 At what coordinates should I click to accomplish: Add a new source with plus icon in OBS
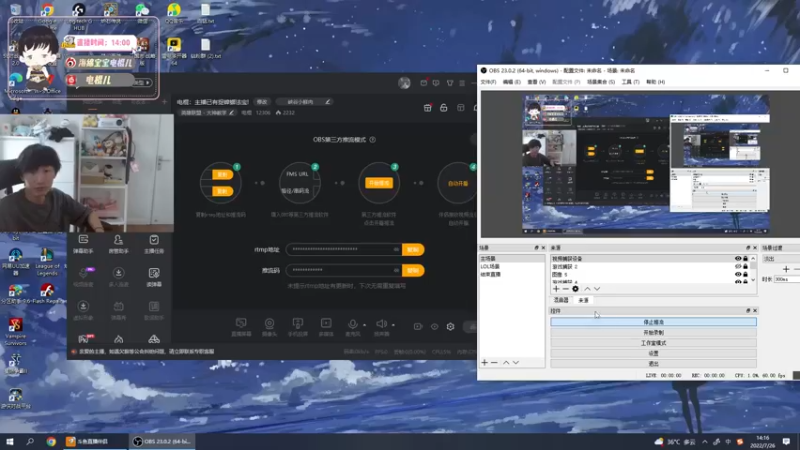(x=556, y=289)
